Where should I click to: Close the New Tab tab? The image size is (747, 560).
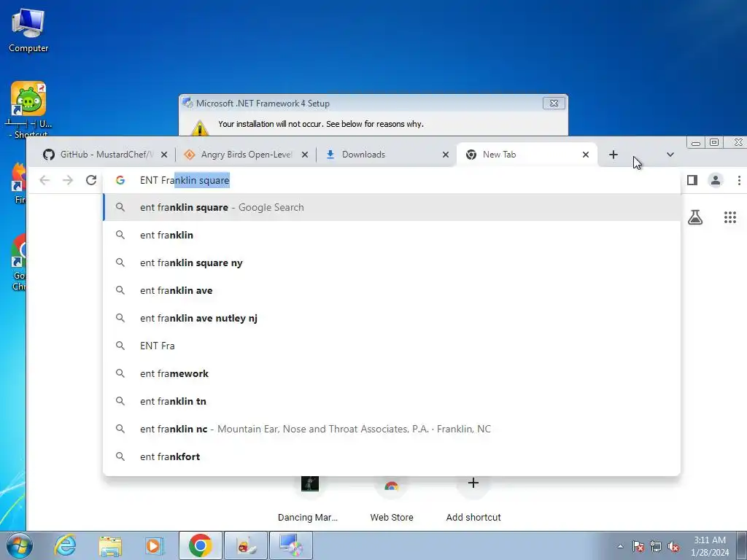586,155
